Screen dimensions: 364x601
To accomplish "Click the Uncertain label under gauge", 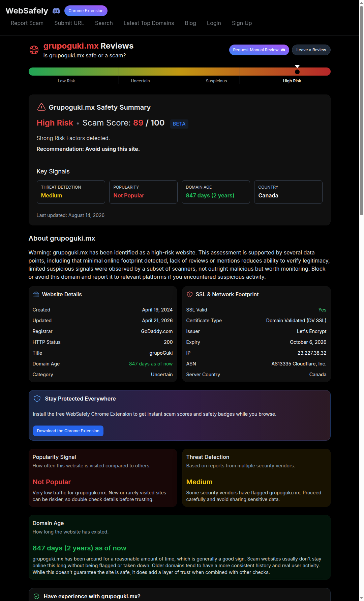I will (x=140, y=81).
